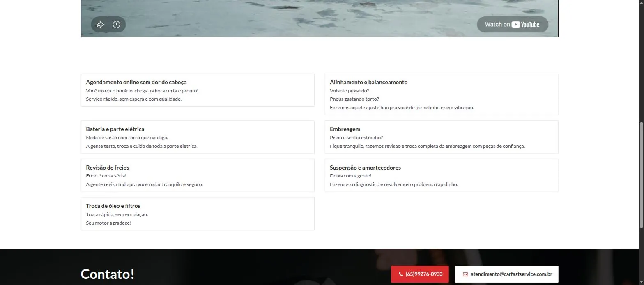Click text 'Volante puxando?'

[350, 91]
